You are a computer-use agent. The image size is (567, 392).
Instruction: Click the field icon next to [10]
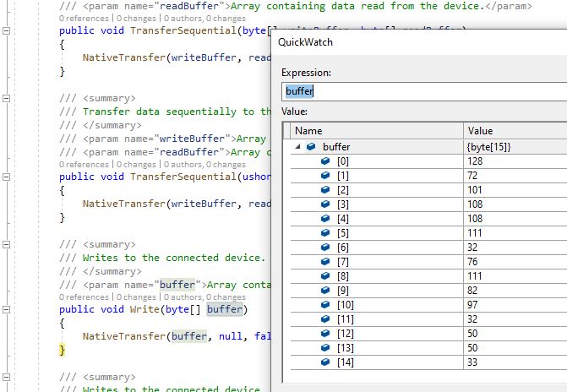coord(325,305)
